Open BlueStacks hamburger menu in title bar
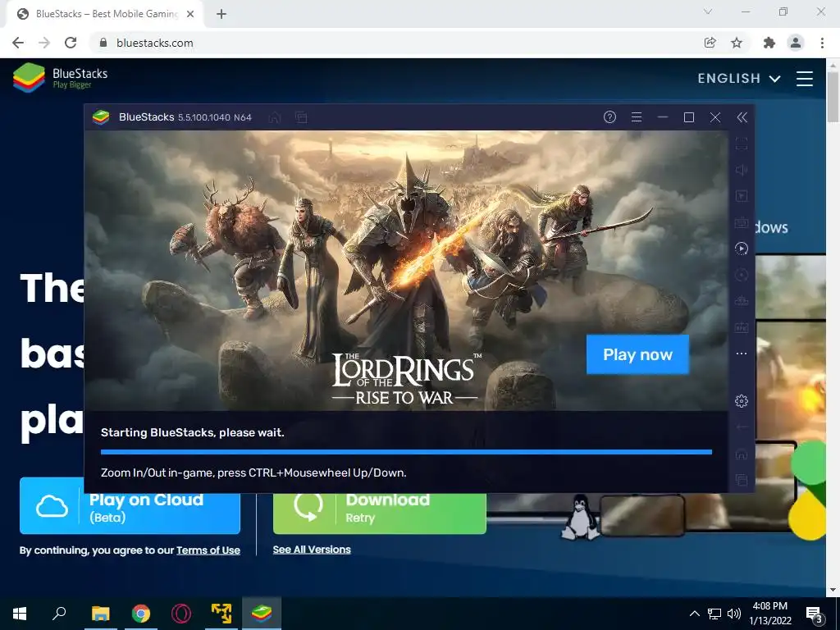The height and width of the screenshot is (630, 840). 637,116
